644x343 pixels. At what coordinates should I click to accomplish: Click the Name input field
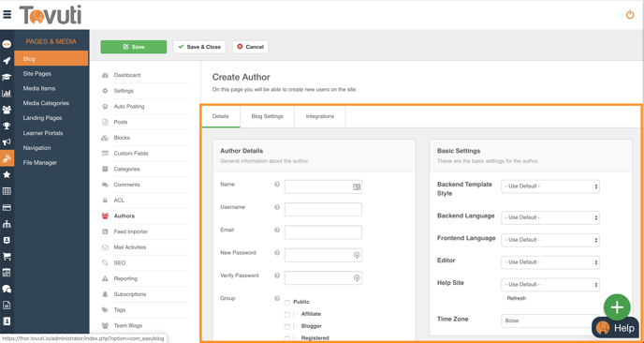coord(323,186)
